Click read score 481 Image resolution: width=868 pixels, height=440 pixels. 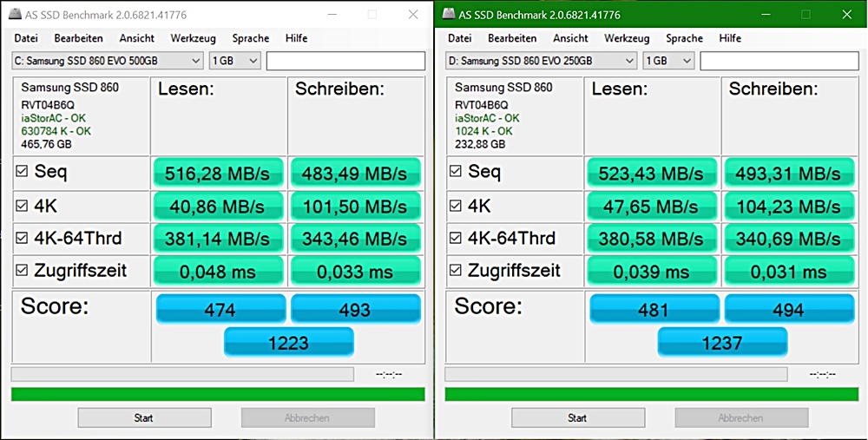654,309
